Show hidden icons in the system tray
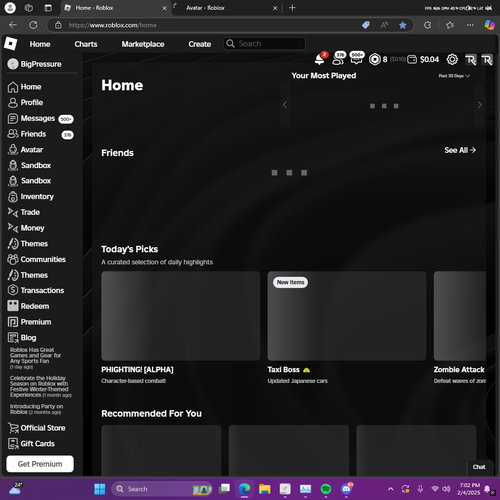The width and height of the screenshot is (500, 500). [x=390, y=489]
